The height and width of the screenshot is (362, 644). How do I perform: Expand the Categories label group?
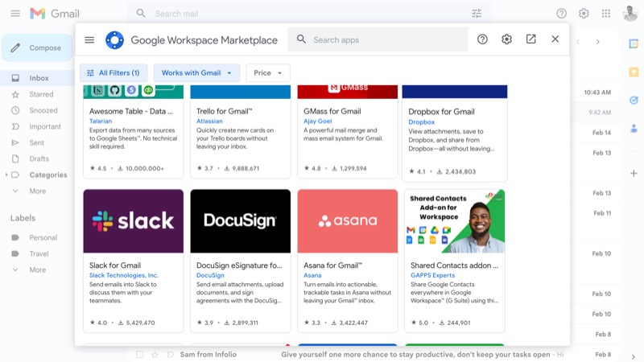pos(6,175)
